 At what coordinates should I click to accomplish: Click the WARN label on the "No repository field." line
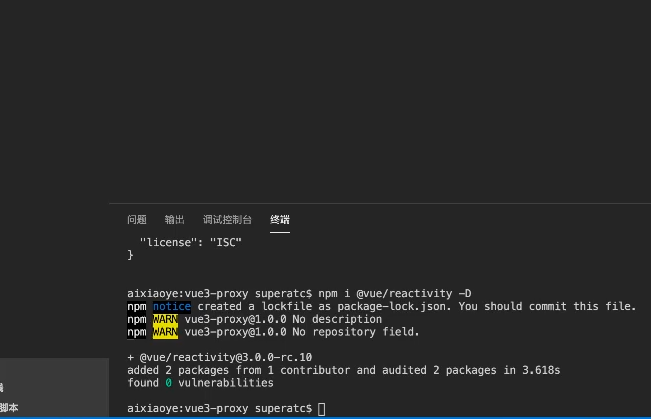[165, 332]
